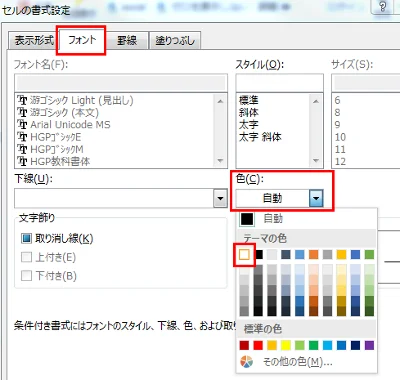Open the 塗りつぶし tab
400x380 pixels.
pos(175,41)
